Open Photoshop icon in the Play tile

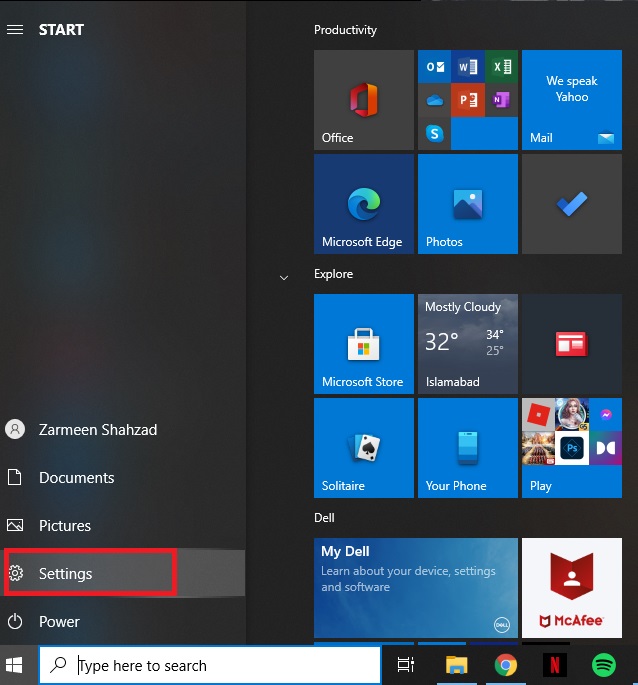pyautogui.click(x=572, y=448)
